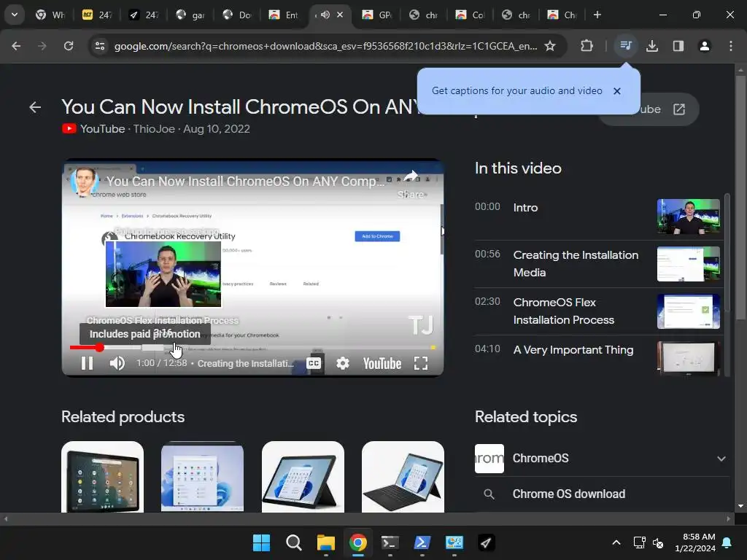This screenshot has width=747, height=560.
Task: Open the PowerShell taskbar icon
Action: (422, 542)
